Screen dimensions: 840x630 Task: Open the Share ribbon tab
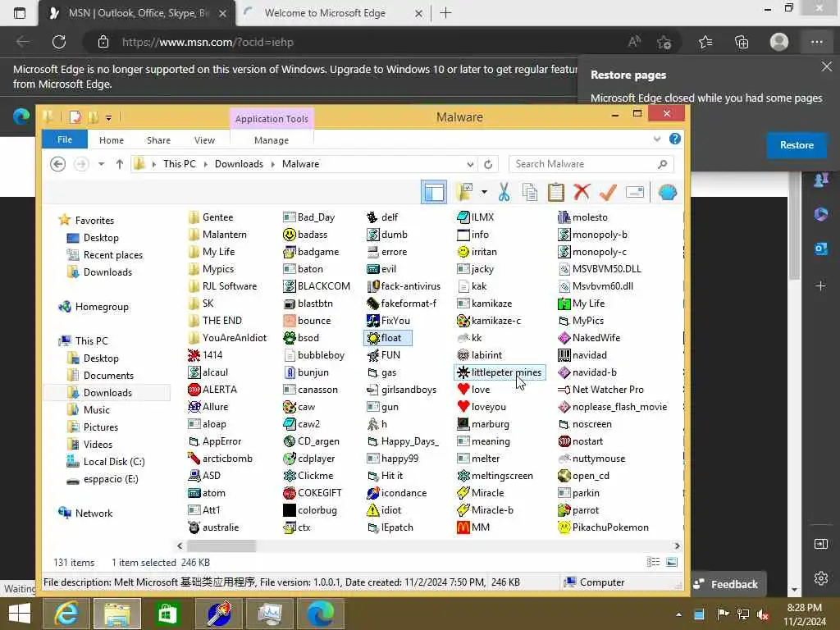point(158,139)
